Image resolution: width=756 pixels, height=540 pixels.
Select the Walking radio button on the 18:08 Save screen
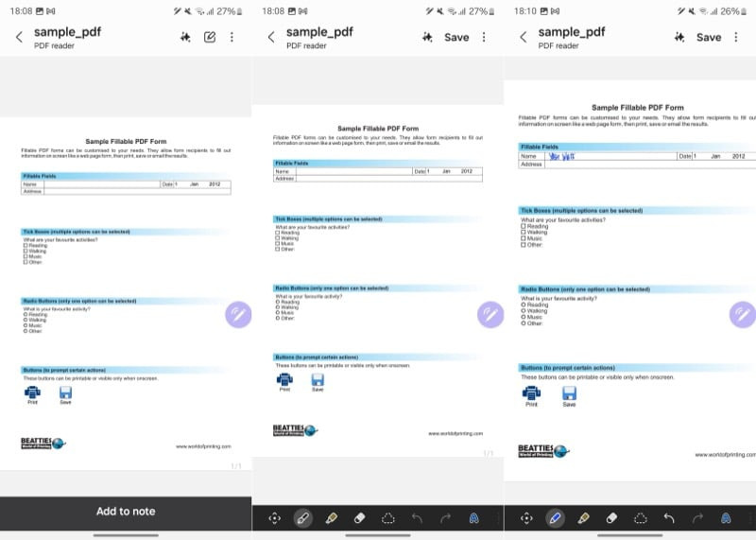278,307
